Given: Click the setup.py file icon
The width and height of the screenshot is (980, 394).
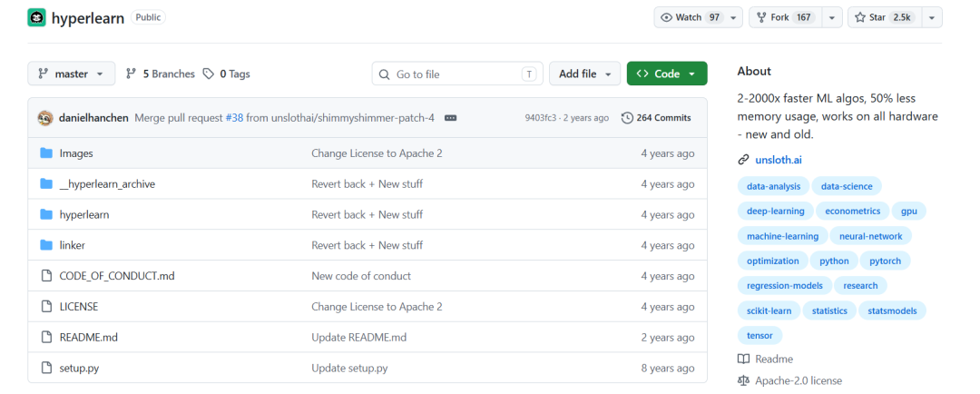Looking at the screenshot, I should coord(45,368).
